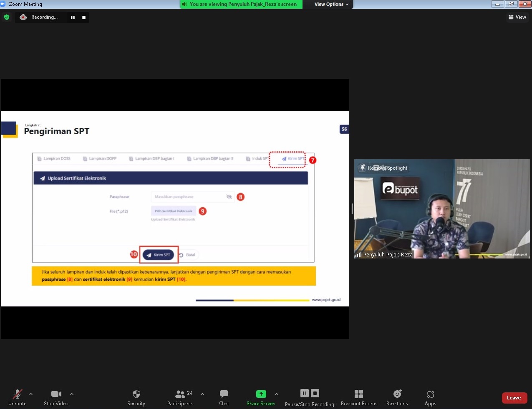This screenshot has width=532, height=409.
Task: Open the Participants panel
Action: [x=180, y=394]
